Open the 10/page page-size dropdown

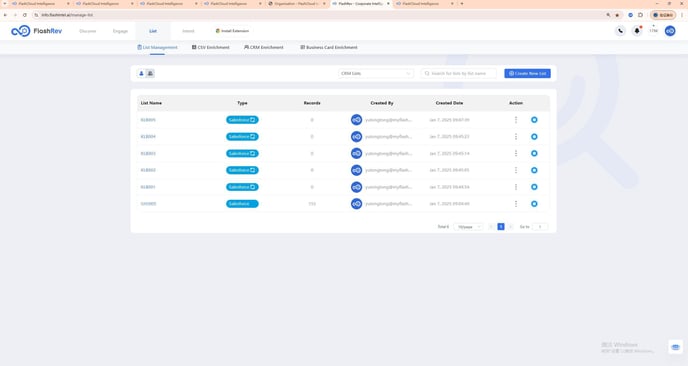468,227
